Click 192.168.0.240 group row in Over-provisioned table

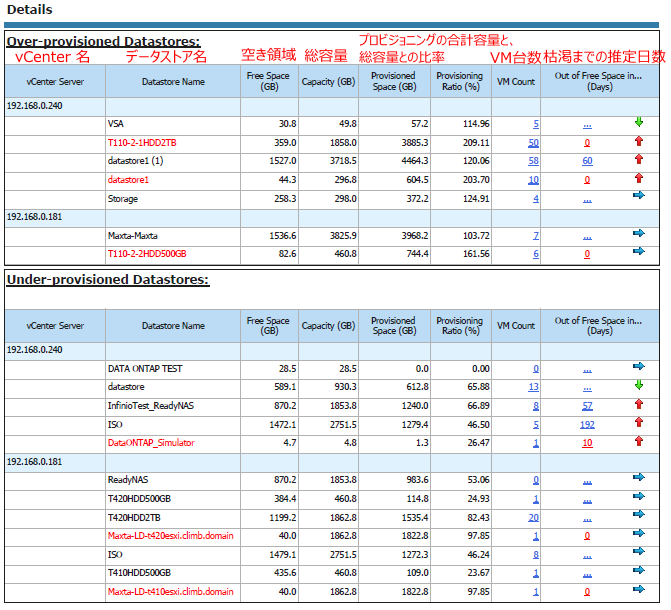332,106
